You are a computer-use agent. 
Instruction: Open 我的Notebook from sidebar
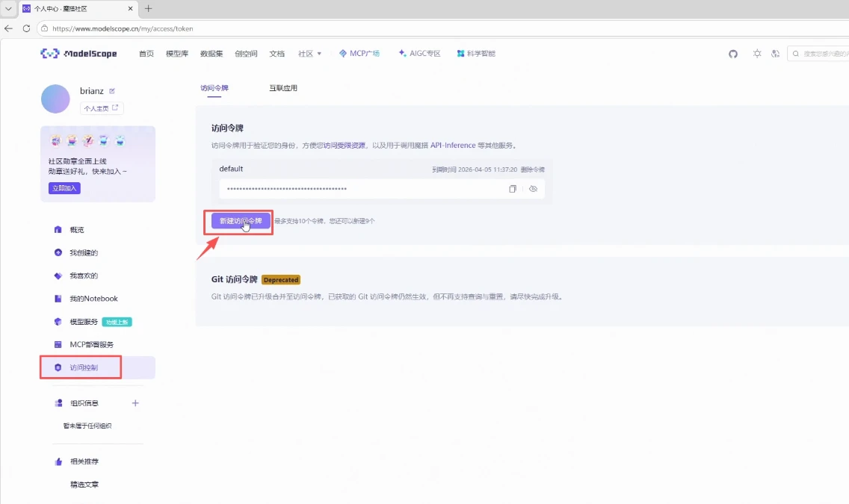(91, 298)
